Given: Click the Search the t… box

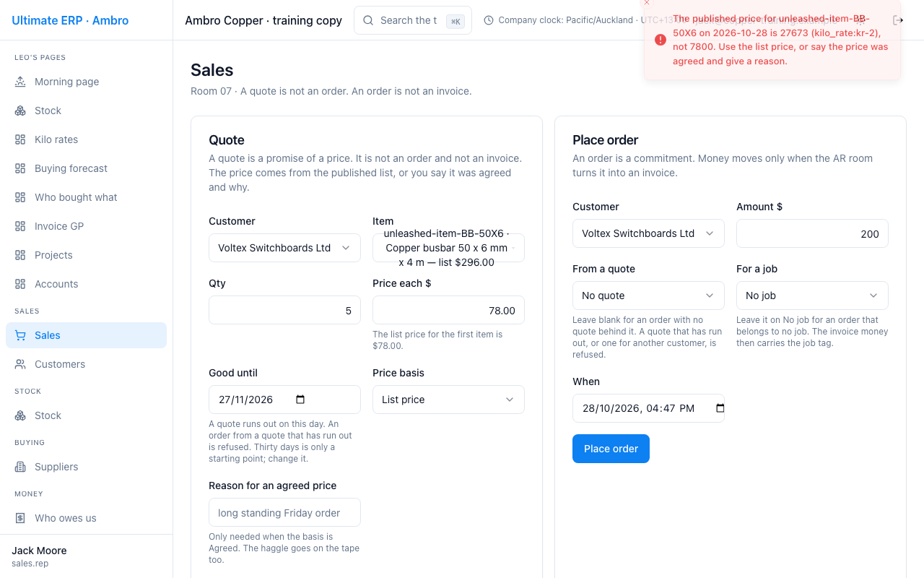Looking at the screenshot, I should (x=413, y=20).
